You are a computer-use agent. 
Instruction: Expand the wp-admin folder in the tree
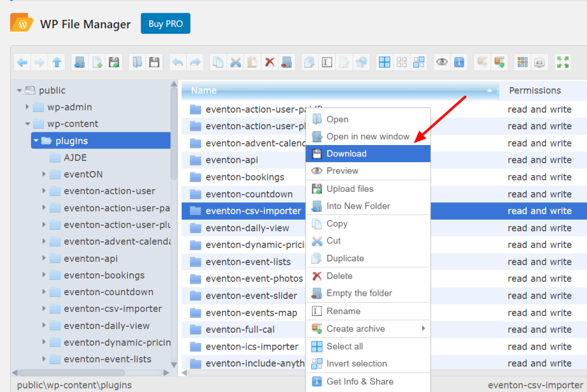tap(28, 107)
